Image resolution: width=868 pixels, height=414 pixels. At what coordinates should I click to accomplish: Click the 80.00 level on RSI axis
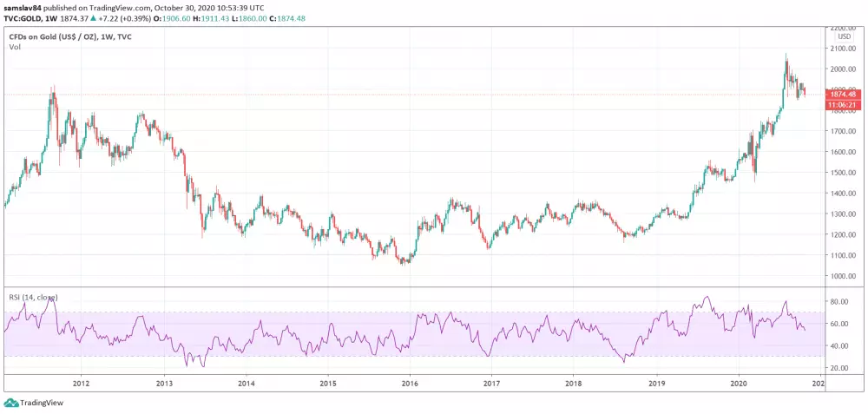pyautogui.click(x=838, y=301)
